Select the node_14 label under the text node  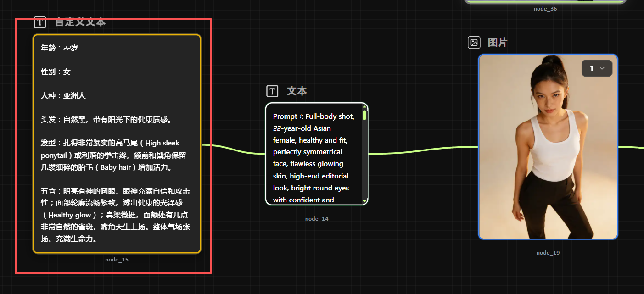[x=317, y=219]
